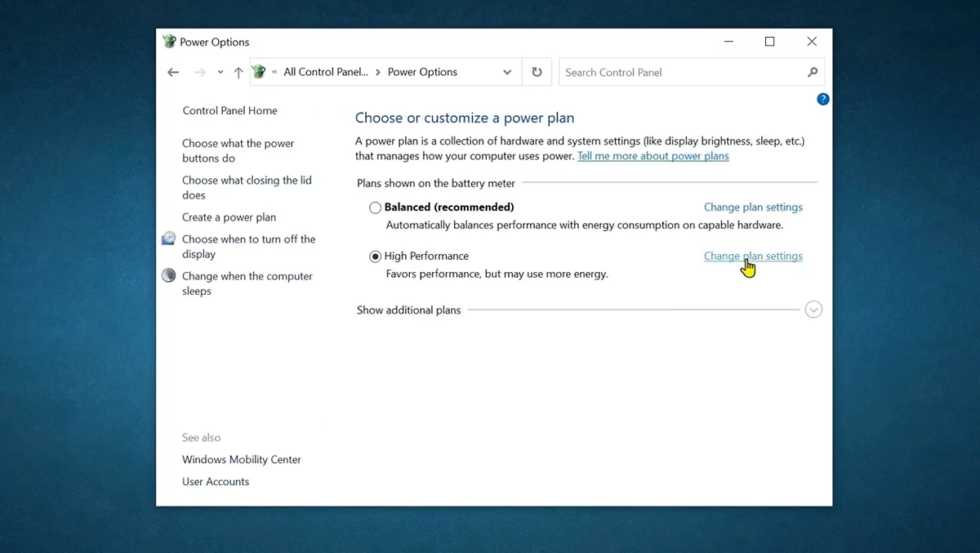The height and width of the screenshot is (553, 980).
Task: Close the Power Options window
Action: 812,42
